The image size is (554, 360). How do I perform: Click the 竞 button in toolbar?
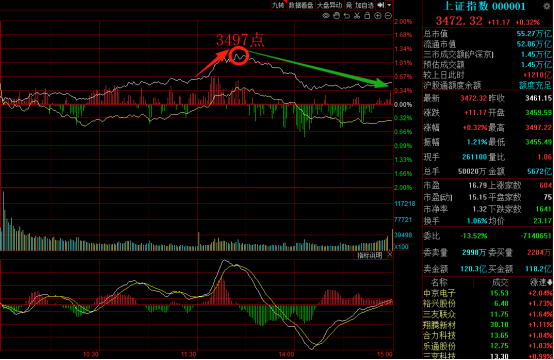pos(349,5)
